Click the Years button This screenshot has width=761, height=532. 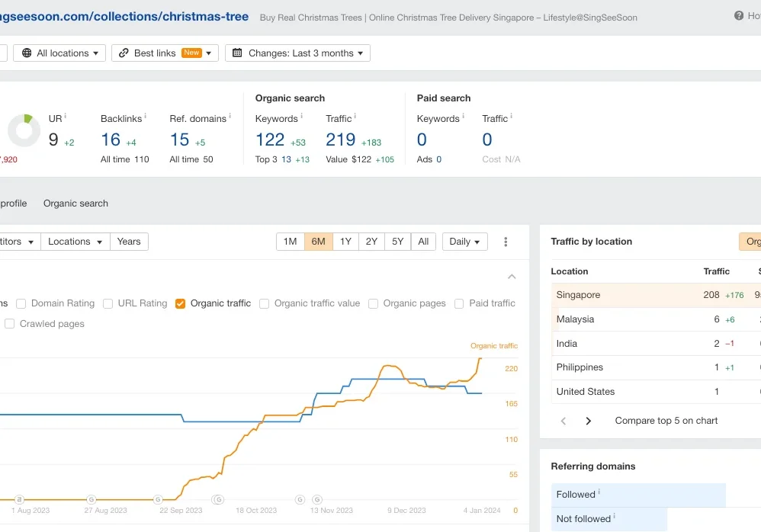click(x=129, y=242)
